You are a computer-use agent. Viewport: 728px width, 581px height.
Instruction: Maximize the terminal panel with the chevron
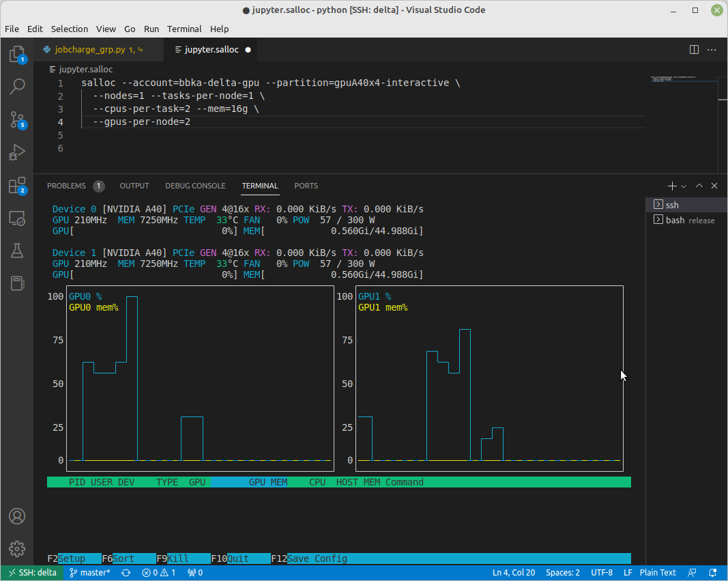(698, 185)
